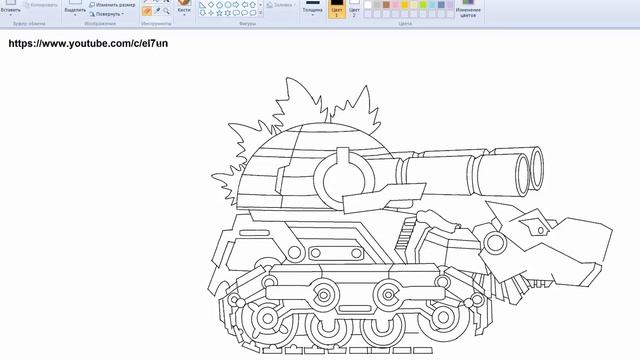Choose the six-point star shape

pyautogui.click(x=228, y=13)
